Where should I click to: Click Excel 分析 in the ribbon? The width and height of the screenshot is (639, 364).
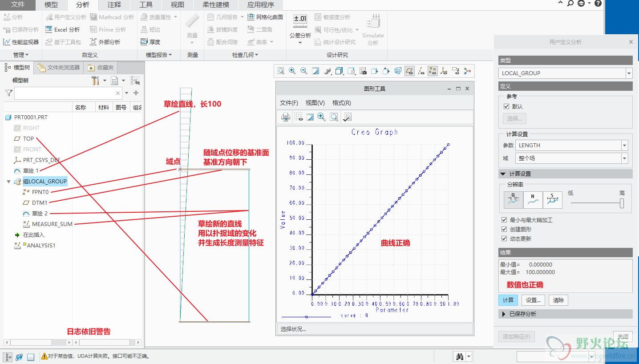pos(63,29)
